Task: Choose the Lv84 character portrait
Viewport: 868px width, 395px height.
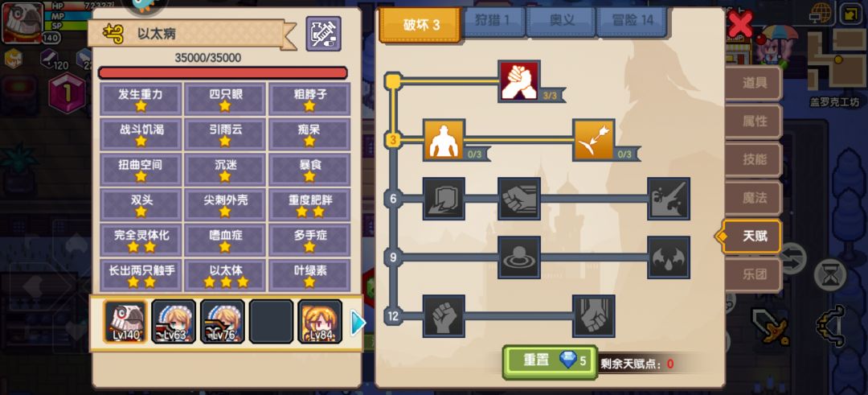Action: click(x=320, y=322)
